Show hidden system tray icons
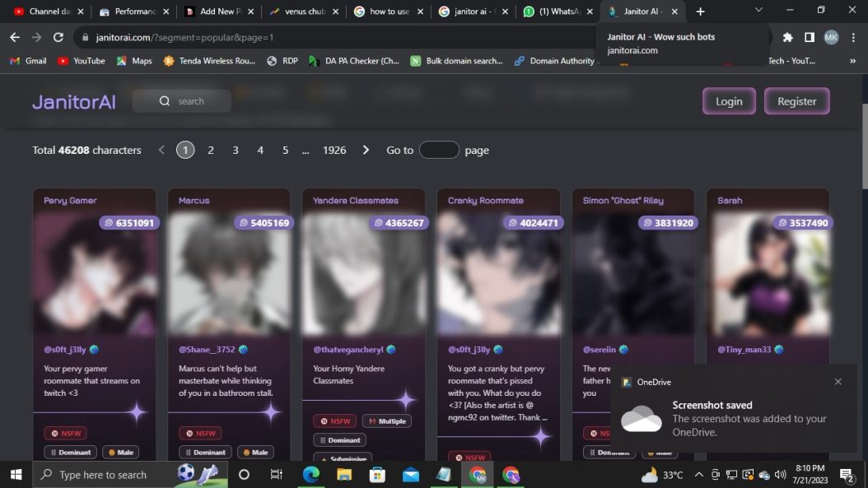 [x=699, y=475]
